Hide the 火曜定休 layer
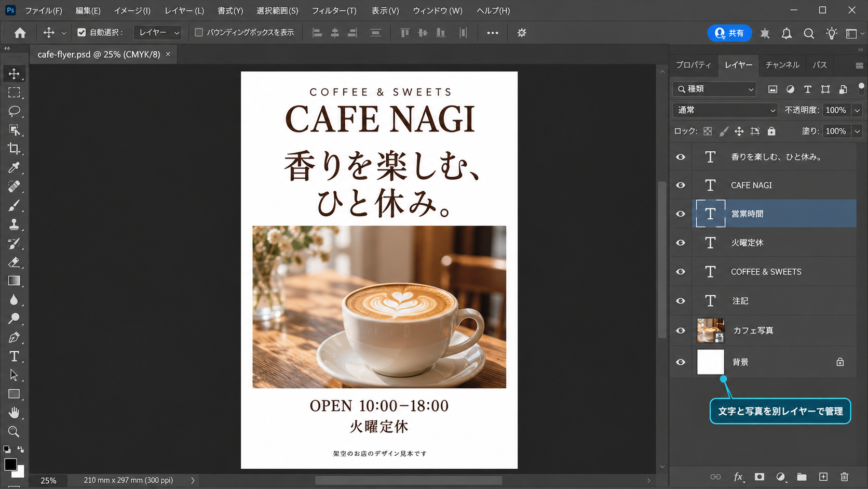Viewport: 868px width, 489px height. coord(681,243)
